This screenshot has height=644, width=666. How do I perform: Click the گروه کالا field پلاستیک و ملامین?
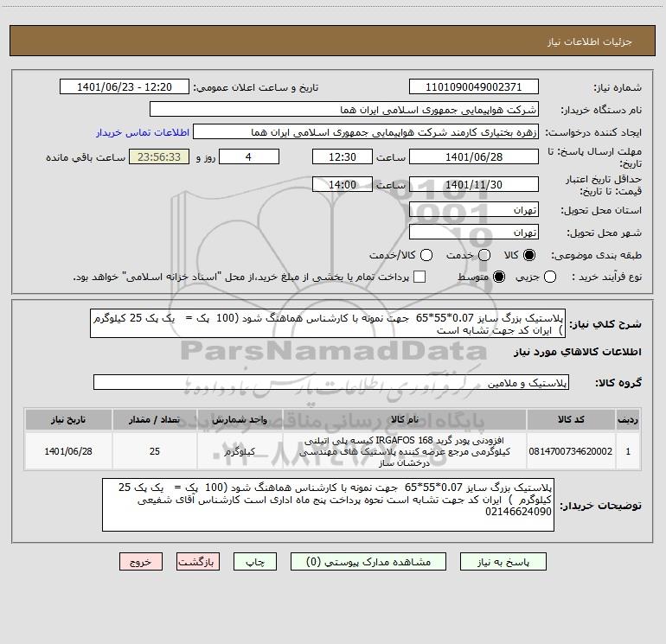point(331,382)
